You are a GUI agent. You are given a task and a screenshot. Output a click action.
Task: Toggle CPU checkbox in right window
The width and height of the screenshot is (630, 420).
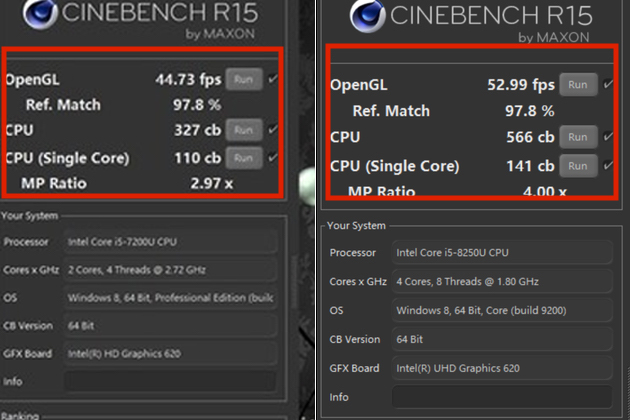tap(608, 137)
